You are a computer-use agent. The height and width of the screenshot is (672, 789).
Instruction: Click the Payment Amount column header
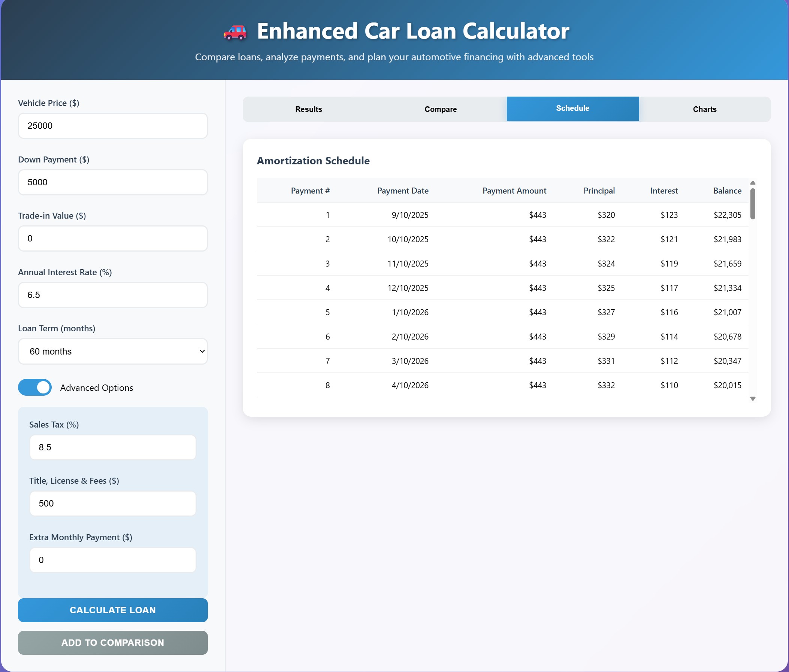point(514,191)
